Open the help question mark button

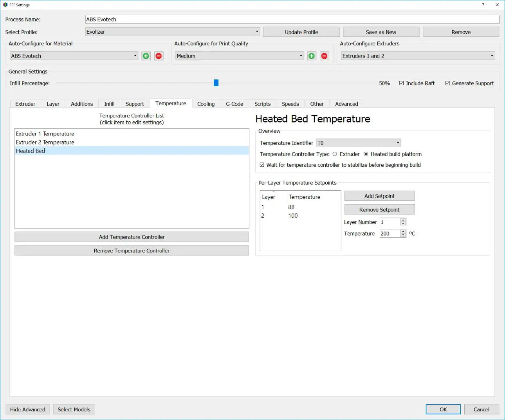(x=483, y=5)
